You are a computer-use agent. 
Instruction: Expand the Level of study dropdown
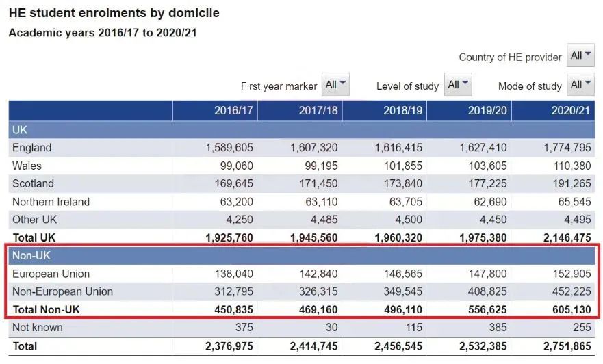(x=458, y=85)
